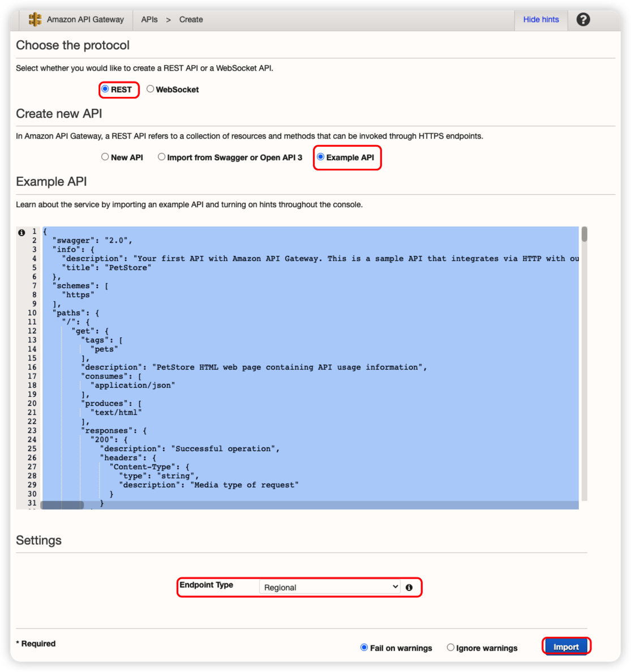Choose the Example API radio option

321,157
